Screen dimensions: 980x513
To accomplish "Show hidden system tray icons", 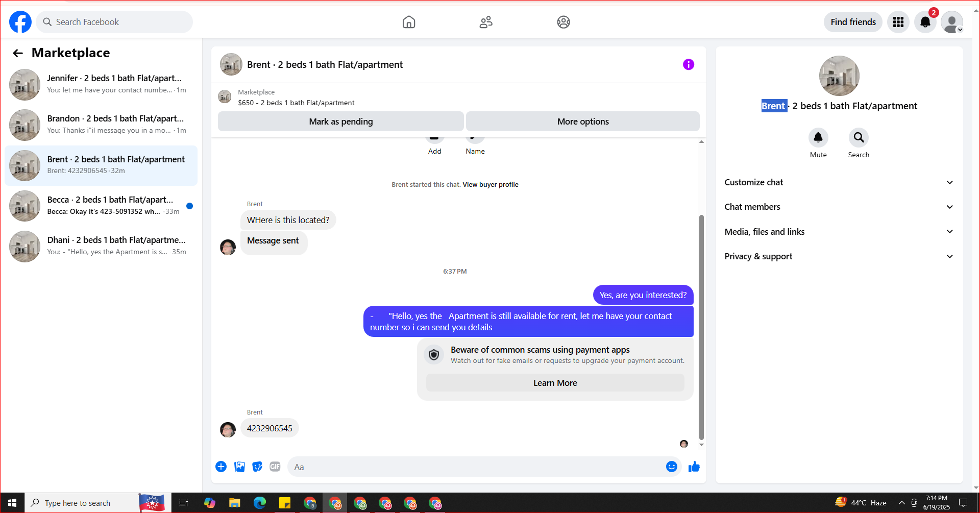I will click(902, 503).
